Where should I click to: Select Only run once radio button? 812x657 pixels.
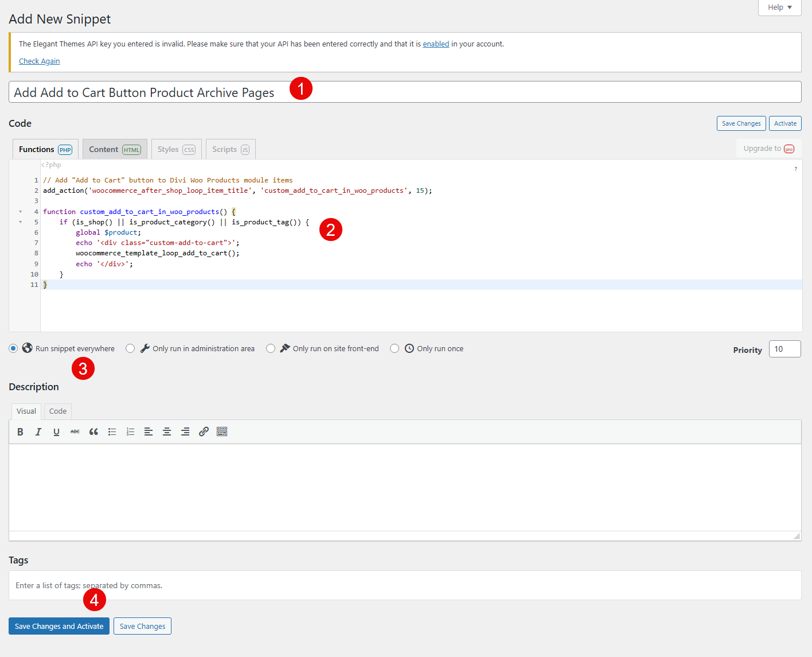pos(395,348)
